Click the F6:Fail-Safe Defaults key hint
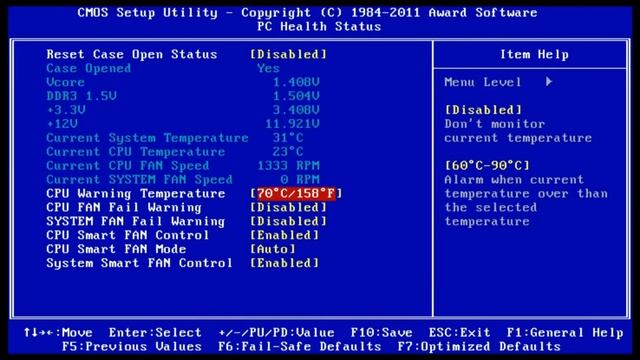Viewport: 640px width, 360px height. click(300, 347)
